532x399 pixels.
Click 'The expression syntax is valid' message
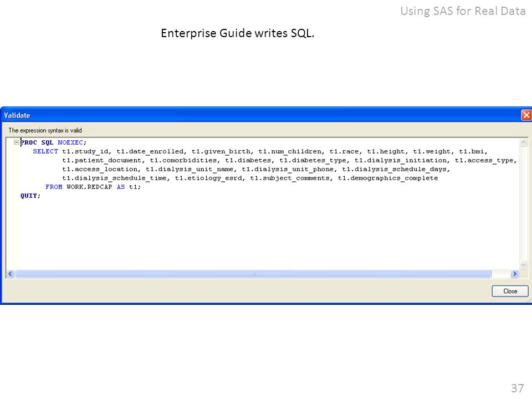pyautogui.click(x=45, y=130)
